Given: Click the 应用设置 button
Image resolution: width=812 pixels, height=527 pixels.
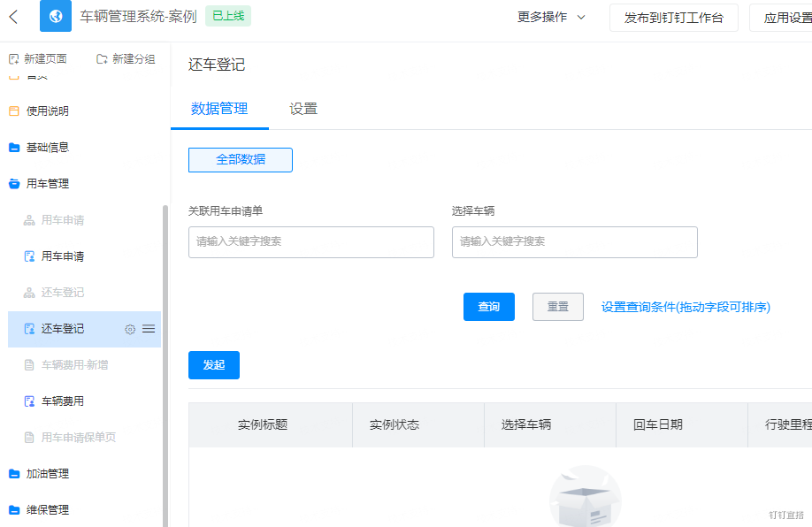Looking at the screenshot, I should (x=781, y=18).
